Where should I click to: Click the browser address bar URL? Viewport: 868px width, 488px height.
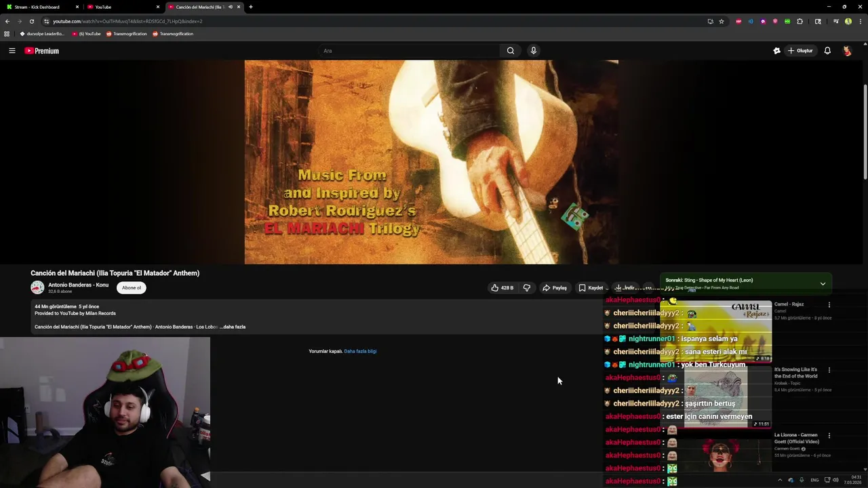[127, 21]
